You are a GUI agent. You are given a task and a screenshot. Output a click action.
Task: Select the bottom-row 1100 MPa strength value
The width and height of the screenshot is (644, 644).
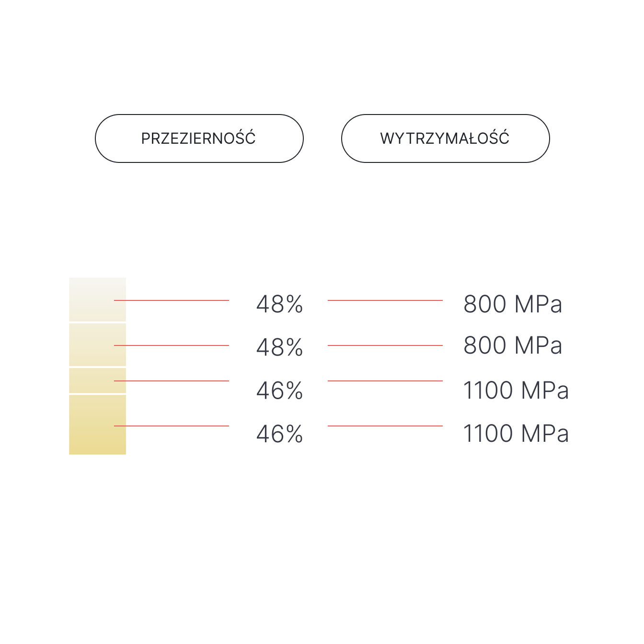[516, 434]
